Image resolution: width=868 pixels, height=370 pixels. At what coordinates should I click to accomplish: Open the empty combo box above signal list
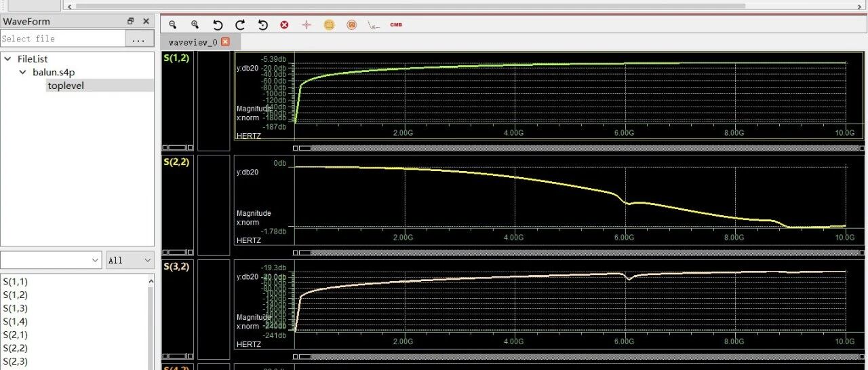pyautogui.click(x=51, y=260)
